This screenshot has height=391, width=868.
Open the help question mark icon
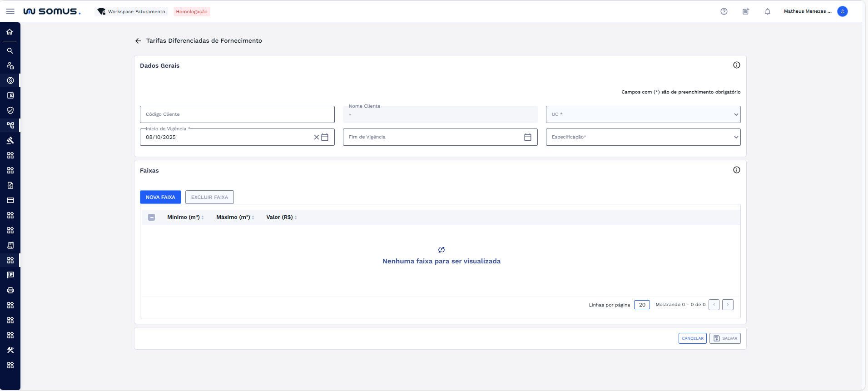[x=724, y=11]
